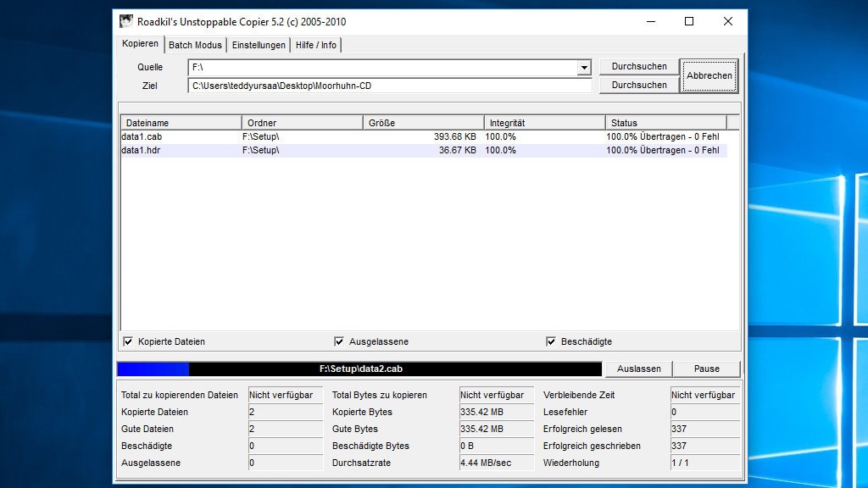This screenshot has width=868, height=488.
Task: Click into the Ziel path field
Action: coord(390,86)
